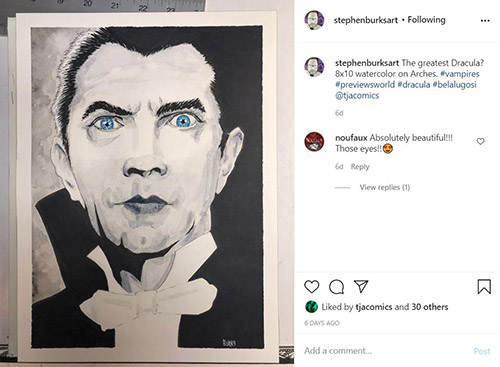The width and height of the screenshot is (500, 367).
Task: Save the post with the bookmark icon
Action: (x=484, y=287)
